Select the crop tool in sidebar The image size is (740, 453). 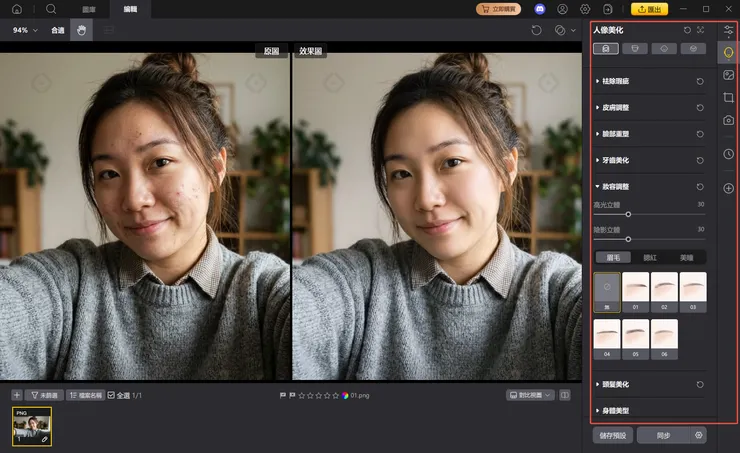pyautogui.click(x=729, y=98)
